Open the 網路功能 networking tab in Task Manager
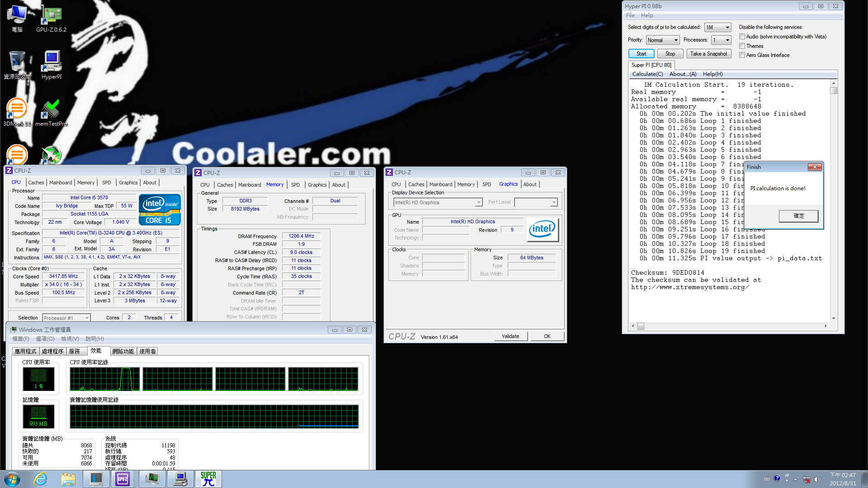 click(123, 352)
